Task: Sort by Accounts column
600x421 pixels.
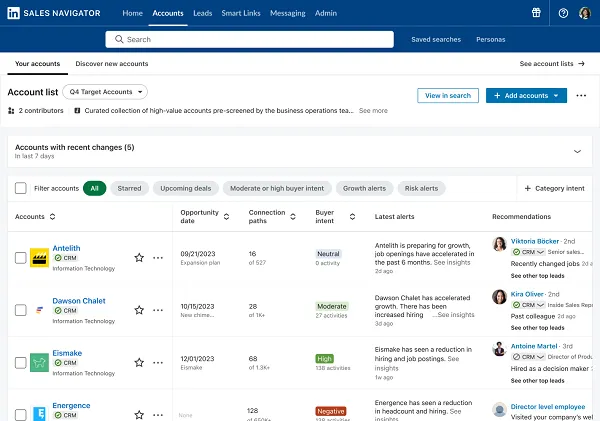Action: tap(52, 217)
